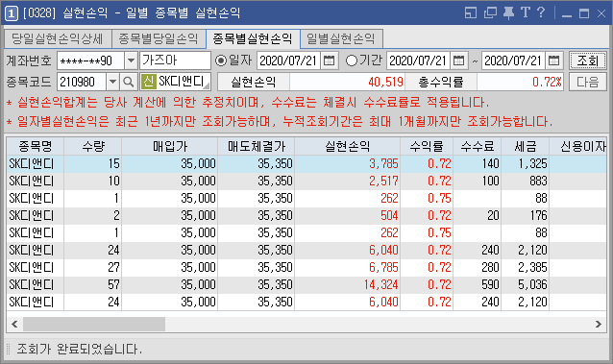Click the 실현손익 summary label button
This screenshot has width=613, height=364.
[254, 82]
